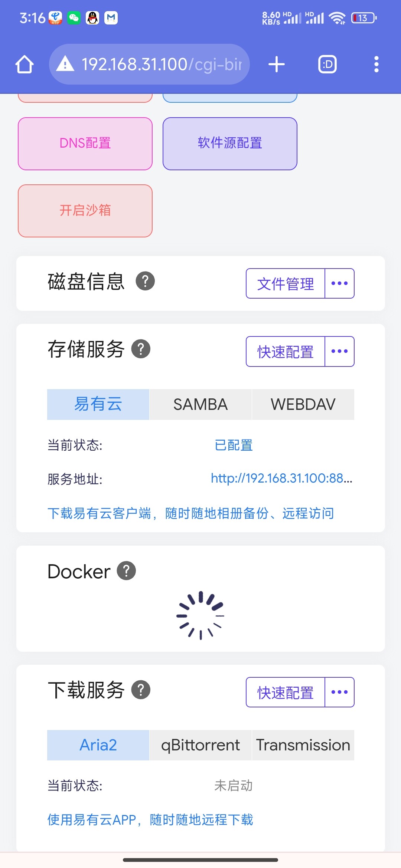Screen dimensions: 401x868
Task: Tap the browser home icon
Action: pyautogui.click(x=25, y=65)
